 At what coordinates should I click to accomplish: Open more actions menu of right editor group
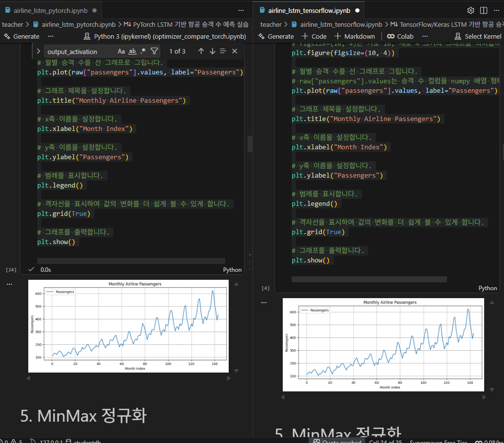pyautogui.click(x=497, y=10)
